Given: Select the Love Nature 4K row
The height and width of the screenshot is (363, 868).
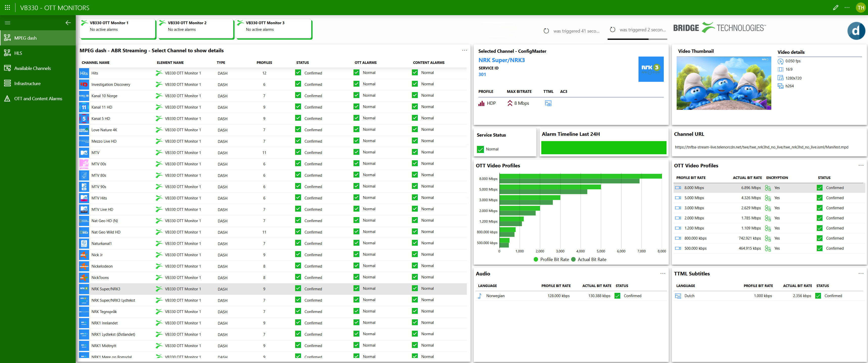Looking at the screenshot, I should (x=273, y=130).
